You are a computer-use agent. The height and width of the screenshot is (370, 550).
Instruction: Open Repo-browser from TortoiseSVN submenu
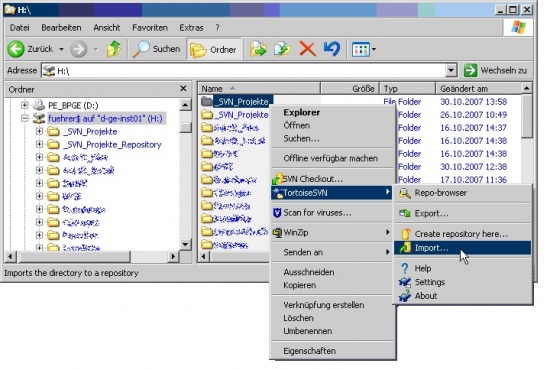pyautogui.click(x=463, y=193)
